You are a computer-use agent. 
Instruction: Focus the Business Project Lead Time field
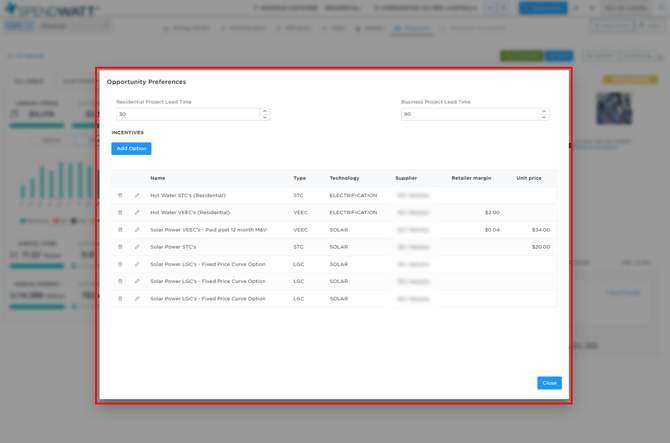(x=468, y=114)
